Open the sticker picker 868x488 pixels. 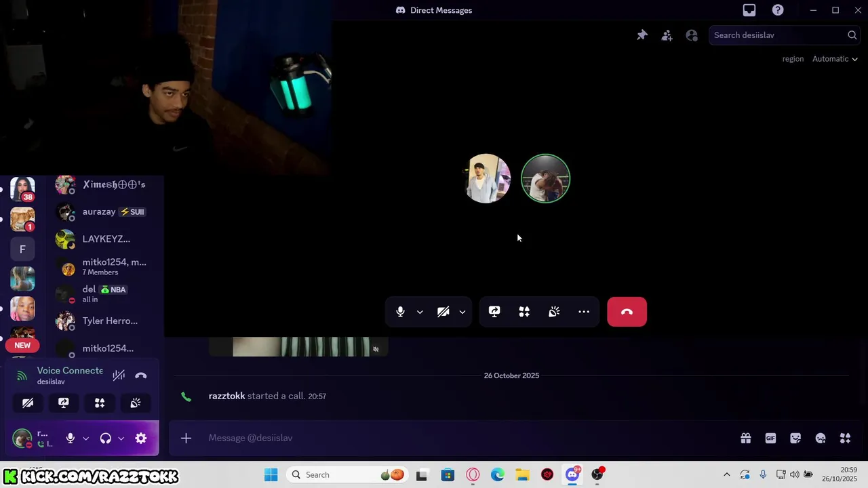click(795, 439)
